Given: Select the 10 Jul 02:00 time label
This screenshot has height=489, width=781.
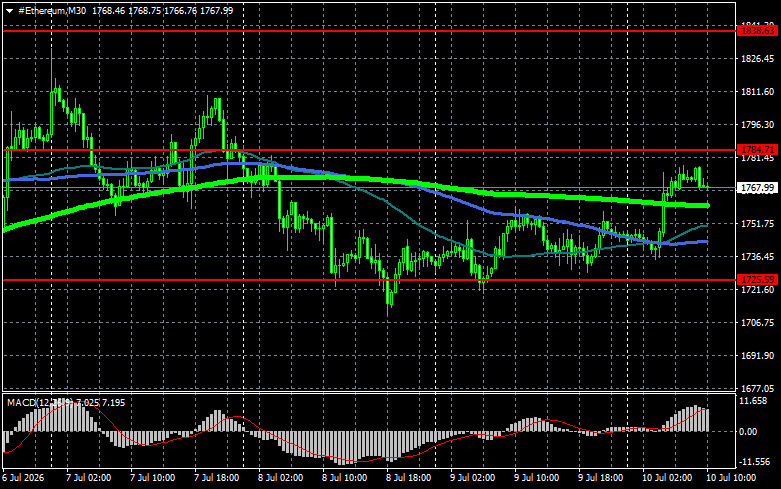Looking at the screenshot, I should click(x=667, y=478).
